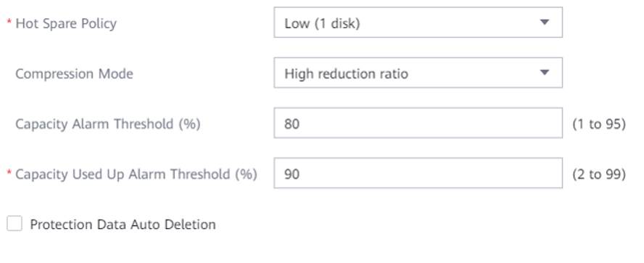Screen dimensions: 644x263
Task: Place cursor on the value 80
Action: coord(292,124)
